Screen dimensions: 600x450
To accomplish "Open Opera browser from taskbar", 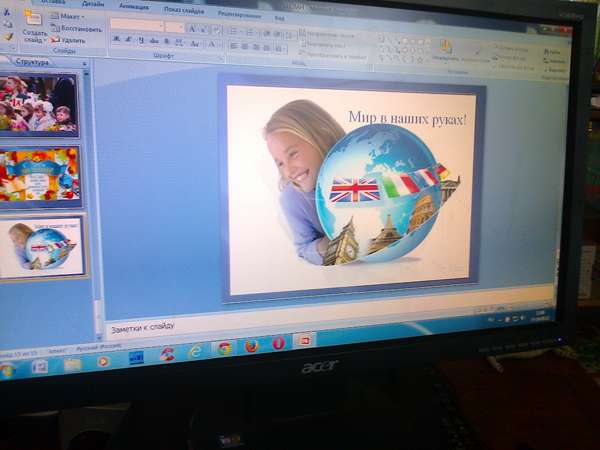I will pyautogui.click(x=278, y=342).
